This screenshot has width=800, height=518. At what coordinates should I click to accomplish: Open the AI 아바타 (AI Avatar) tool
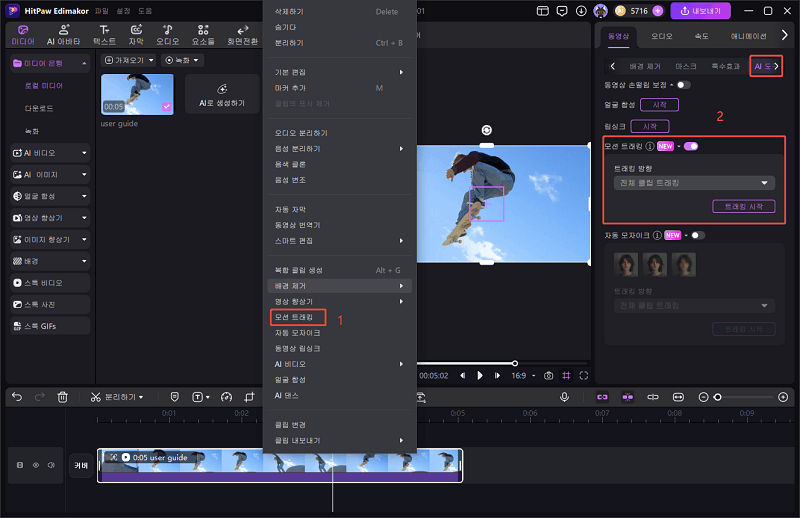[63, 35]
